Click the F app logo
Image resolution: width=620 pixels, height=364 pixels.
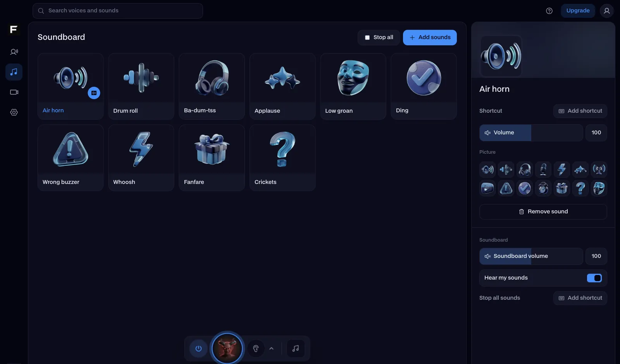click(x=14, y=30)
